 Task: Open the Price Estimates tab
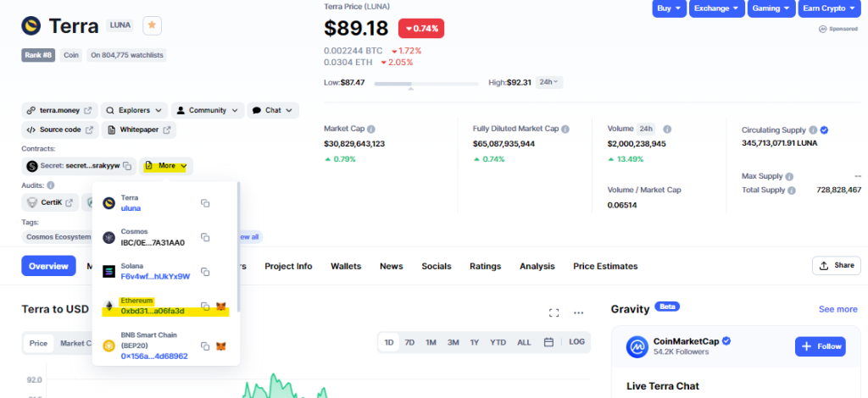pyautogui.click(x=605, y=267)
